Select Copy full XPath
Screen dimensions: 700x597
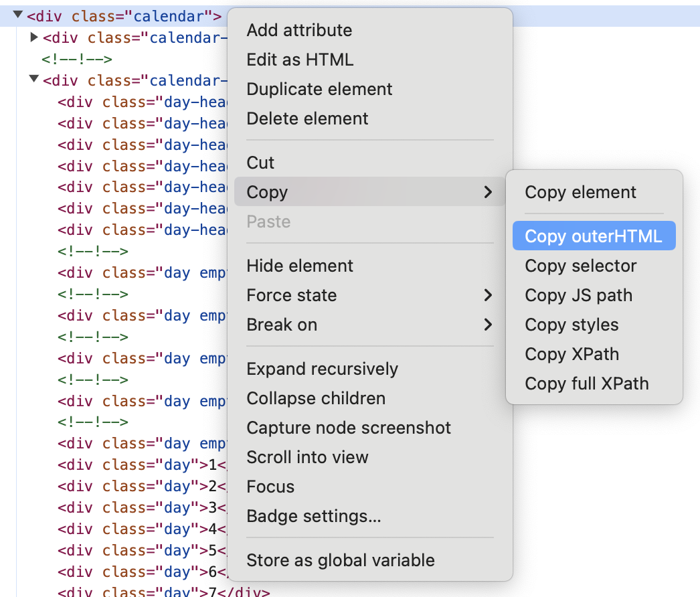(x=586, y=383)
